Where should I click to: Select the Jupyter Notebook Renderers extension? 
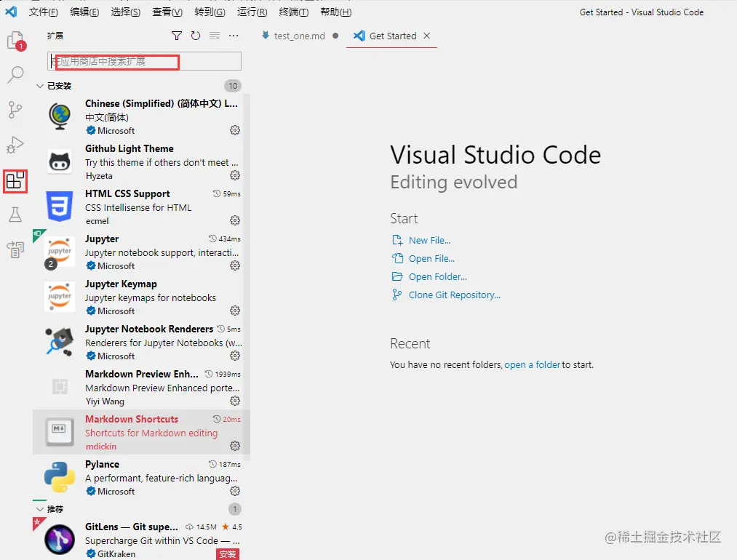tap(141, 342)
